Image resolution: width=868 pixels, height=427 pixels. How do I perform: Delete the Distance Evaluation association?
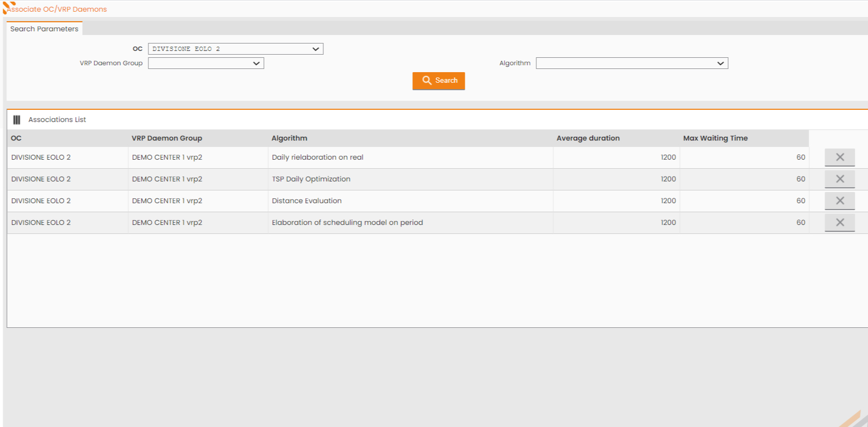coord(839,201)
